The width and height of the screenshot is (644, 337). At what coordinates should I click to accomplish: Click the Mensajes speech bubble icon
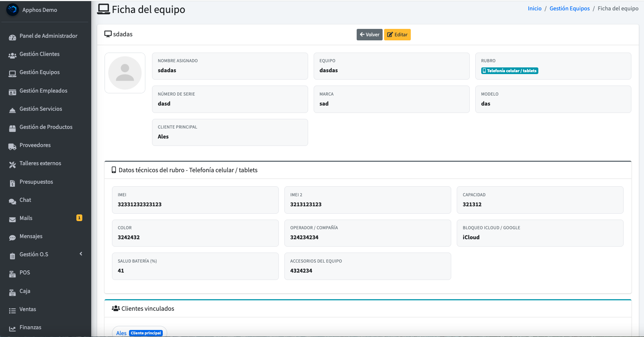point(13,238)
